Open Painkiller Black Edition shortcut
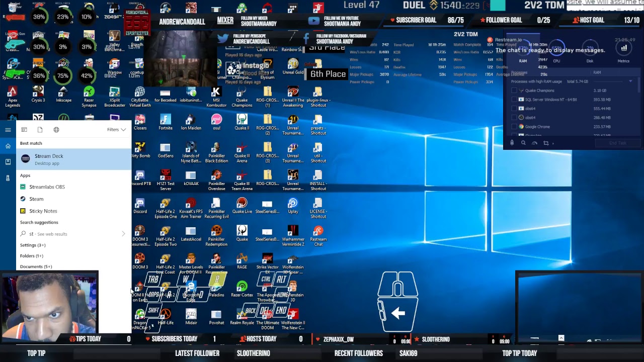 (x=216, y=152)
